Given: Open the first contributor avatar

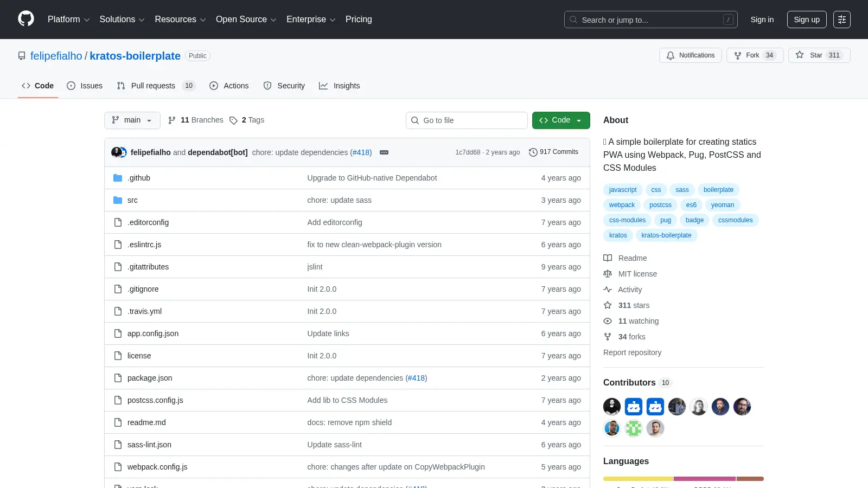Looking at the screenshot, I should pyautogui.click(x=612, y=407).
